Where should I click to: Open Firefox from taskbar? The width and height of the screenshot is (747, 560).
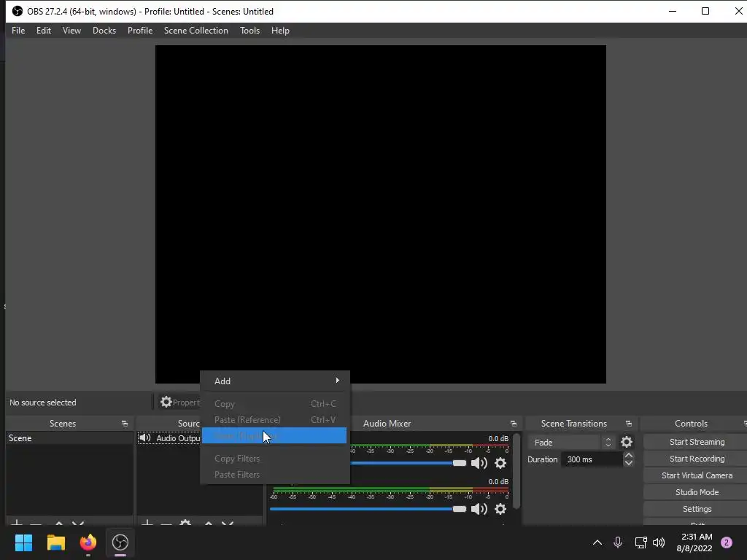88,542
